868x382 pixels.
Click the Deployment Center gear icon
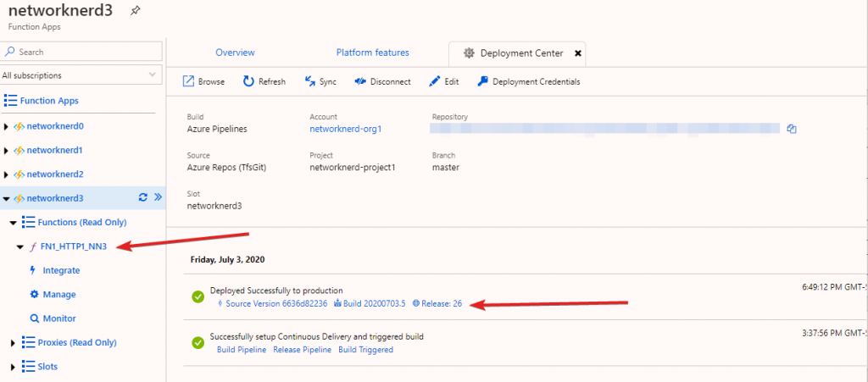(x=469, y=53)
